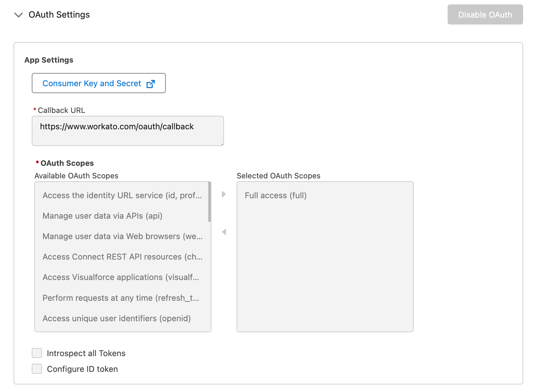Screen dimensions: 536x392
Task: Select 'Manage user data via Web browsers' scope
Action: pyautogui.click(x=122, y=236)
